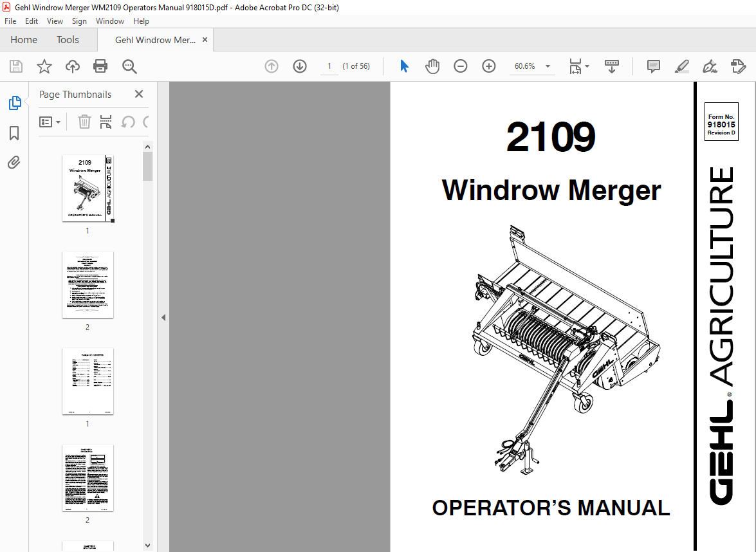
Task: Add file to starred with star icon
Action: pyautogui.click(x=44, y=66)
